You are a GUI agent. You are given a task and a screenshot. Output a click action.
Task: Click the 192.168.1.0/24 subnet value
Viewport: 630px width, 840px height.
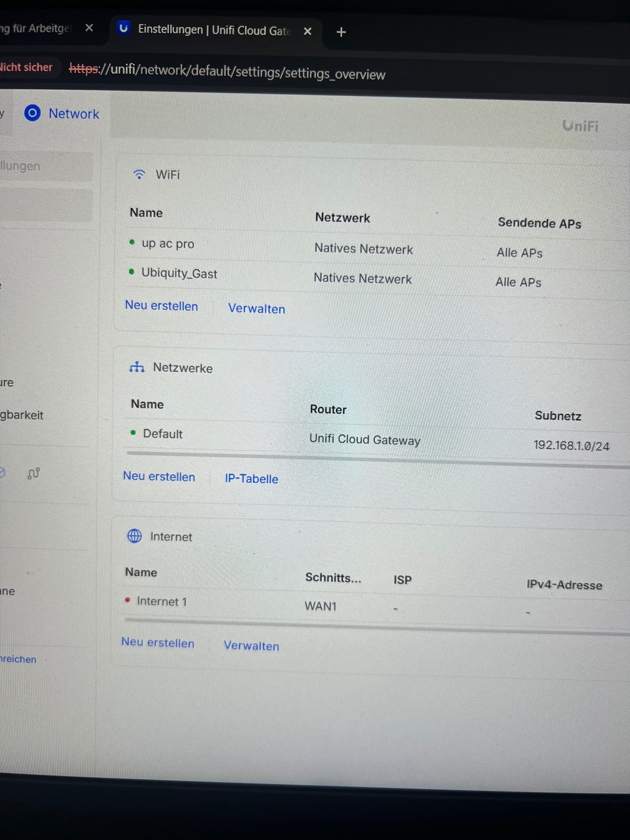pos(571,446)
